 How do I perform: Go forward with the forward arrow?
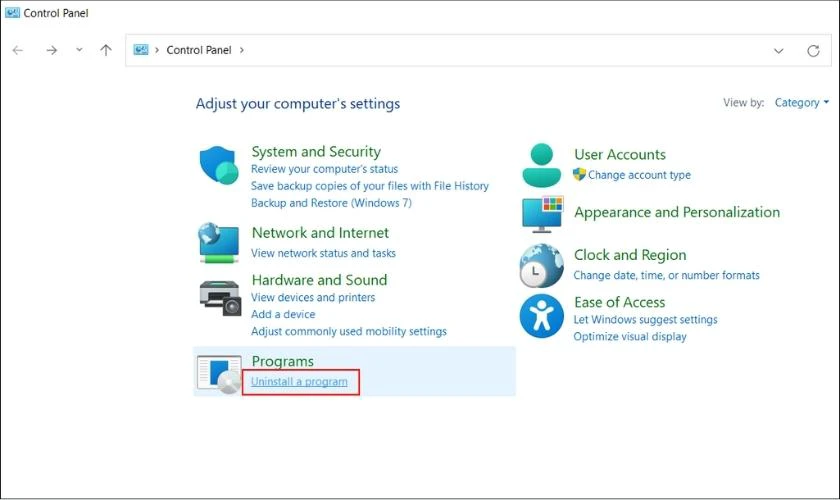pyautogui.click(x=51, y=50)
